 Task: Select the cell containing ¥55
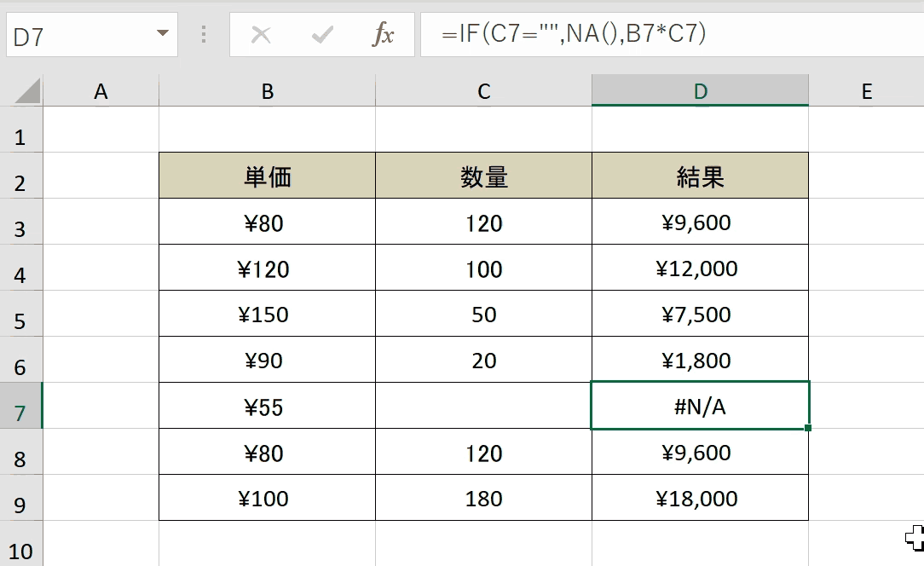267,406
